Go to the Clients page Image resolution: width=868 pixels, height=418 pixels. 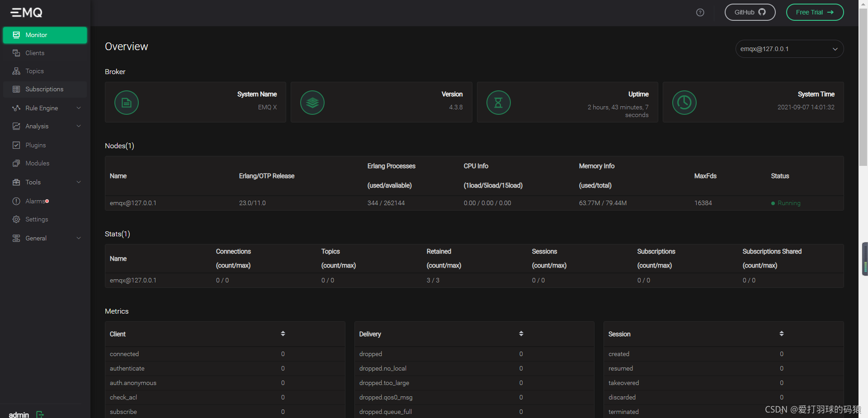click(x=45, y=53)
